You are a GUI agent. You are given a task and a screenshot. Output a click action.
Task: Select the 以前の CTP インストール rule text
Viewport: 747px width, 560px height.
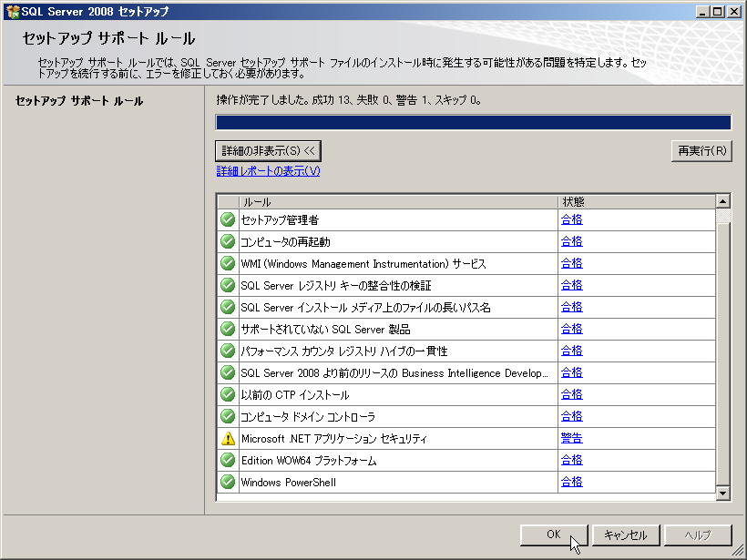pos(295,395)
